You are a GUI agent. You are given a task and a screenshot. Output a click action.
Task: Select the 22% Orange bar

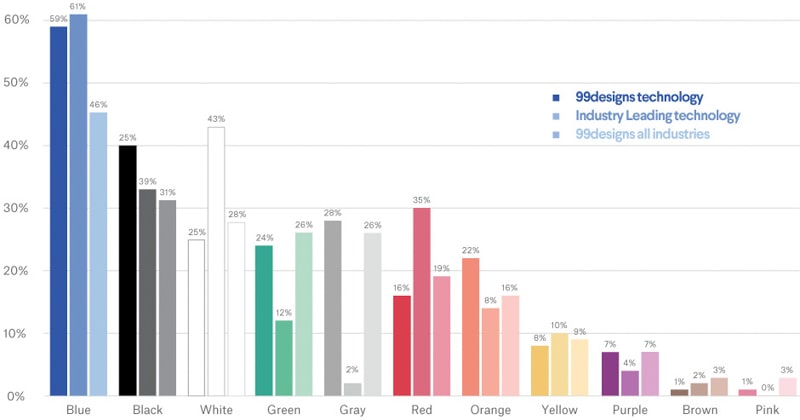click(x=470, y=326)
